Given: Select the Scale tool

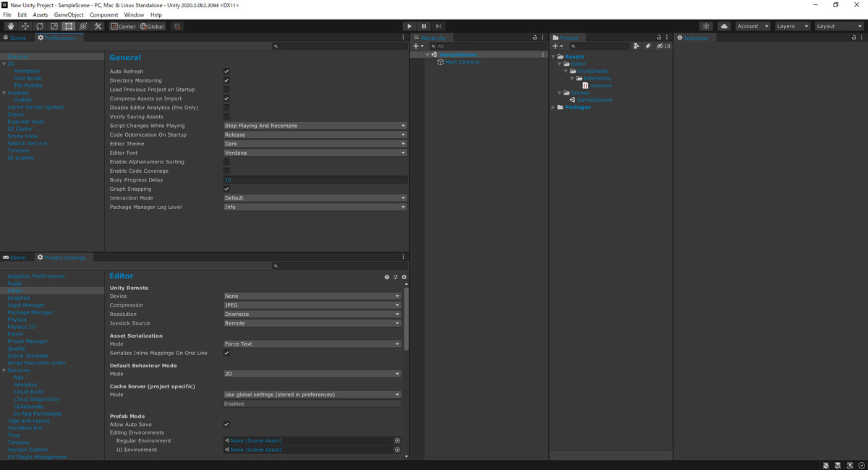Looking at the screenshot, I should coord(54,26).
